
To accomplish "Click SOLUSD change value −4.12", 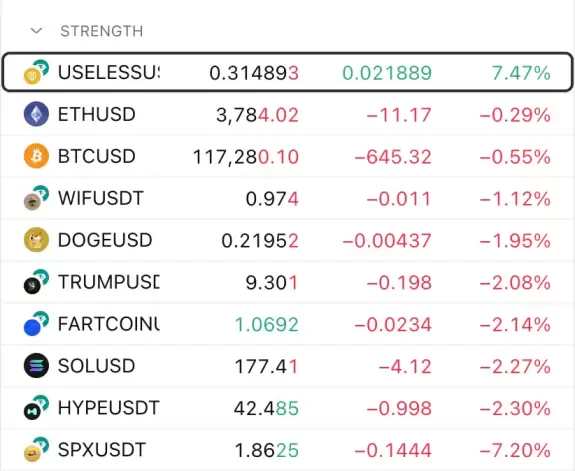I will coord(405,366).
